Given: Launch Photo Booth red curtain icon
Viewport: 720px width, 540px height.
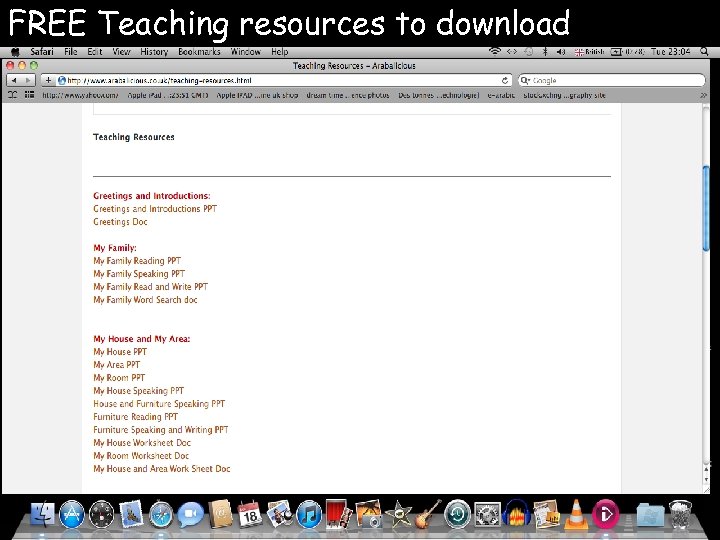Looking at the screenshot, I should [338, 514].
